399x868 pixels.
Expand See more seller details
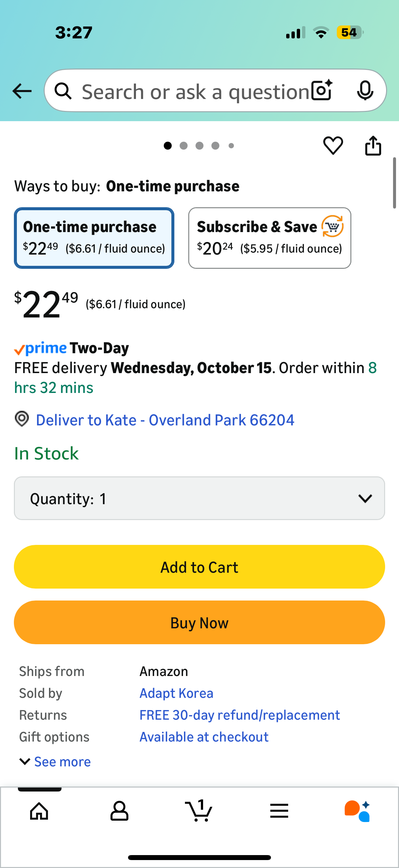(x=56, y=761)
